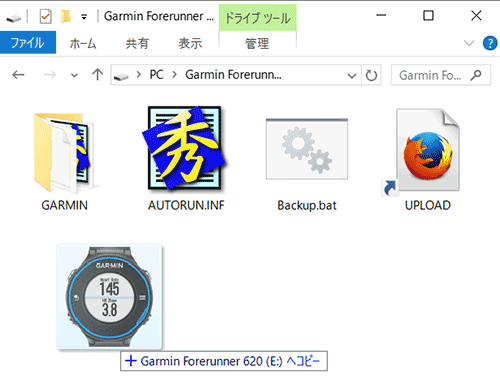Refresh the folder view
This screenshot has width=500, height=389.
click(371, 75)
